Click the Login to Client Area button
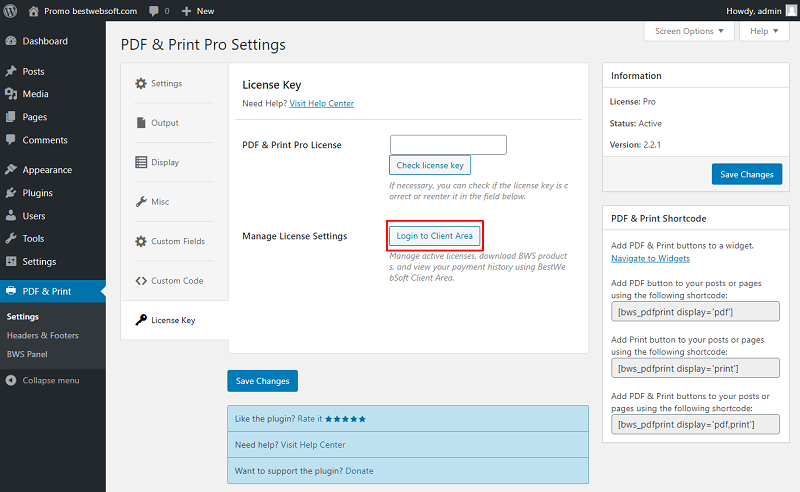800x492 pixels. pos(434,236)
